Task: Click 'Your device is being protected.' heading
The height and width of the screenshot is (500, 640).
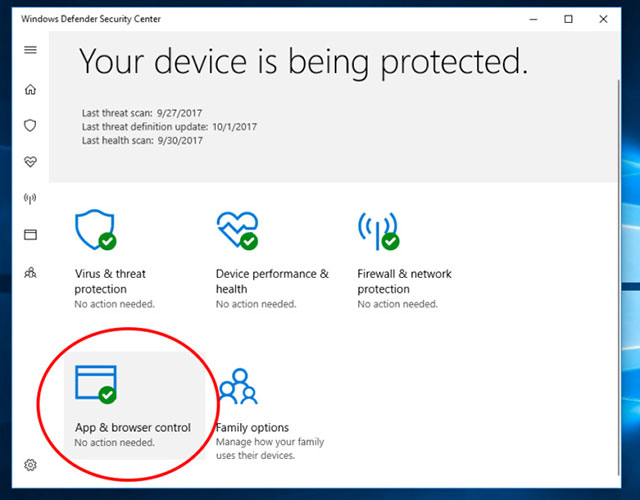Action: click(x=304, y=62)
